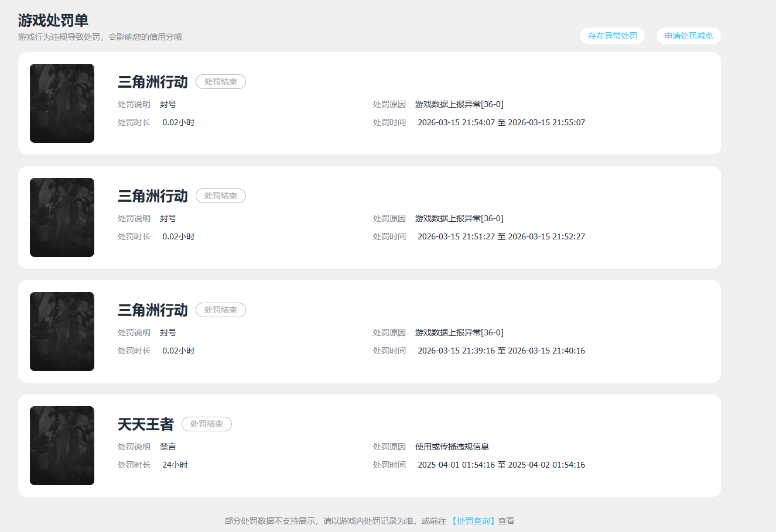Click 三角洲行动 title of 21:51:27 penalty
The height and width of the screenshot is (532, 776).
(152, 196)
